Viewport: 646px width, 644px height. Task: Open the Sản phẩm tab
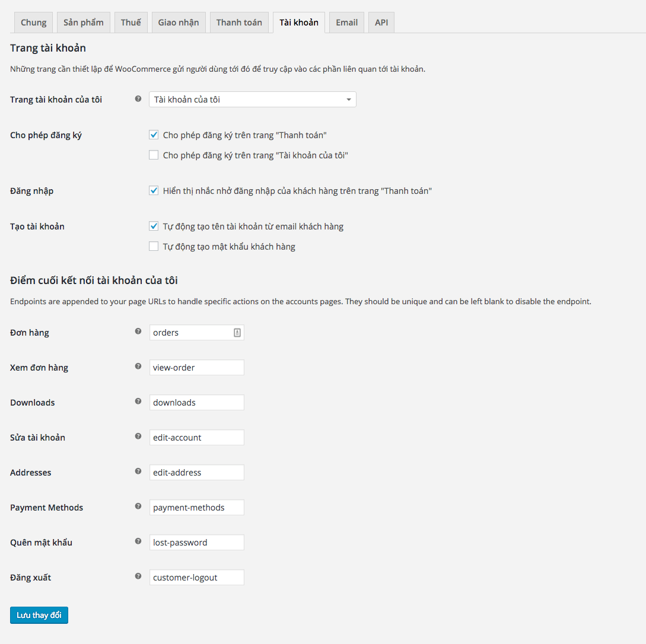click(84, 23)
